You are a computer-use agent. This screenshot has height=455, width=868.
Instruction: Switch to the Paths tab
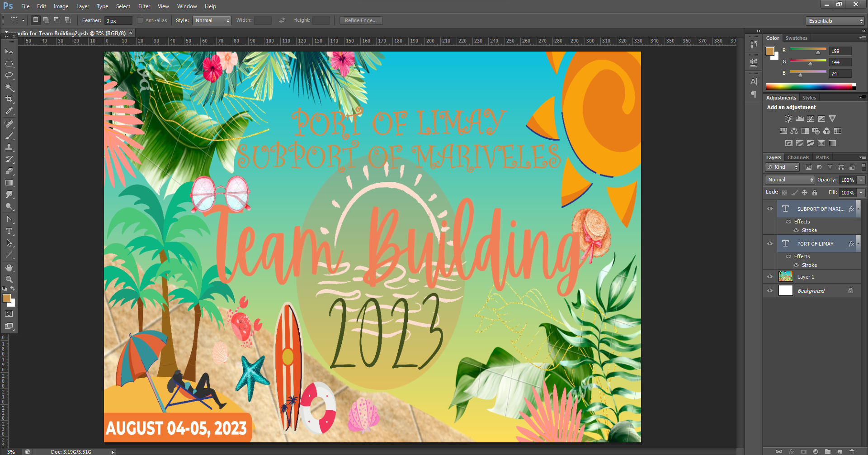[x=822, y=157]
